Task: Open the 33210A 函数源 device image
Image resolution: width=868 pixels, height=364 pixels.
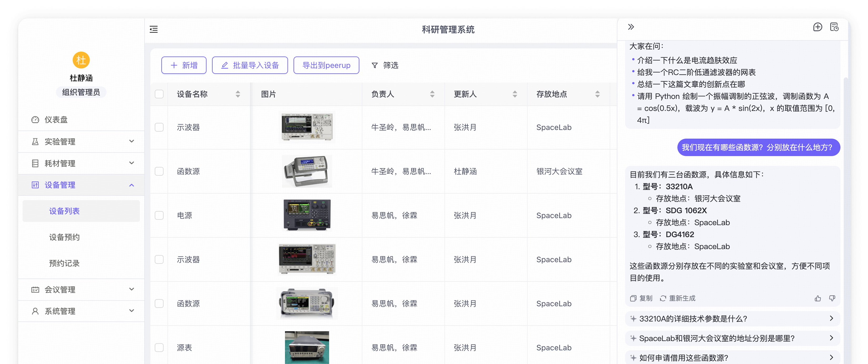Action: click(x=307, y=171)
